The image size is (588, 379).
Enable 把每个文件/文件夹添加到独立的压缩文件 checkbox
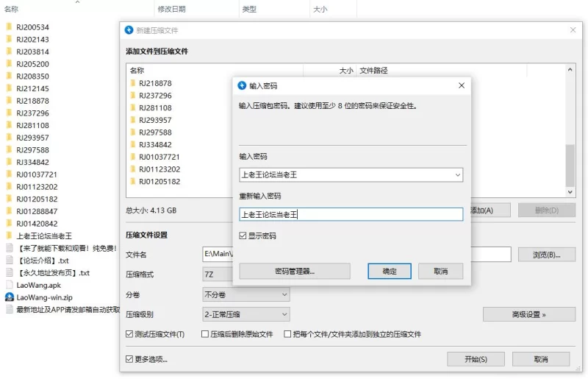point(287,334)
